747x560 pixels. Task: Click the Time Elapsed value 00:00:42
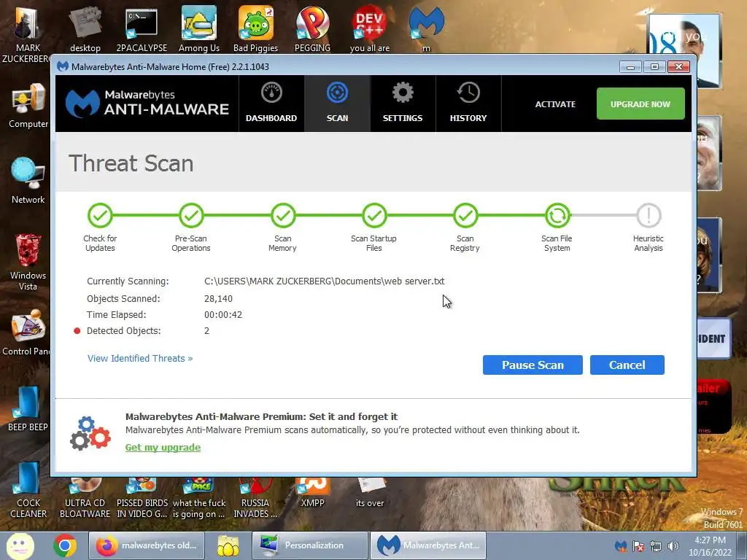coord(223,315)
